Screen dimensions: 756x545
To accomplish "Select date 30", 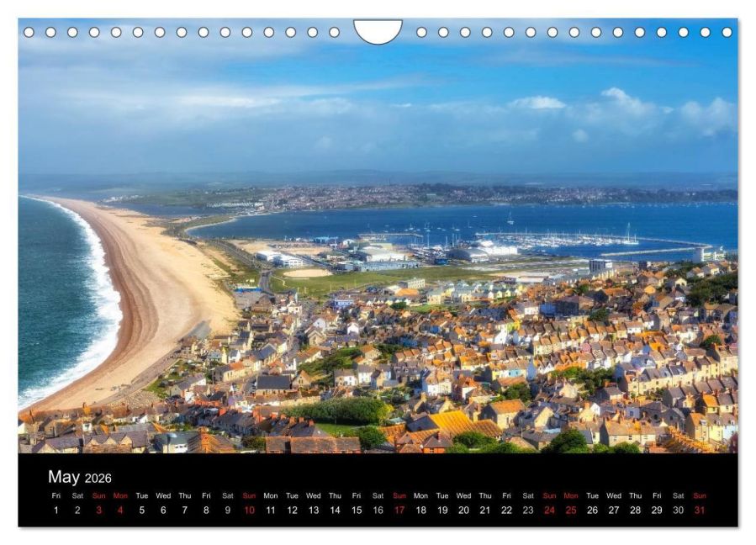I will (x=679, y=511).
